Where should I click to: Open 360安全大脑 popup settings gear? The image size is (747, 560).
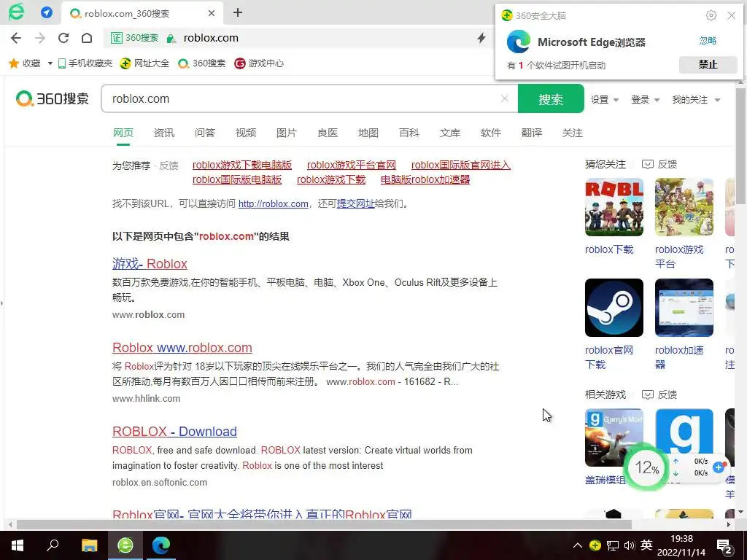711,15
